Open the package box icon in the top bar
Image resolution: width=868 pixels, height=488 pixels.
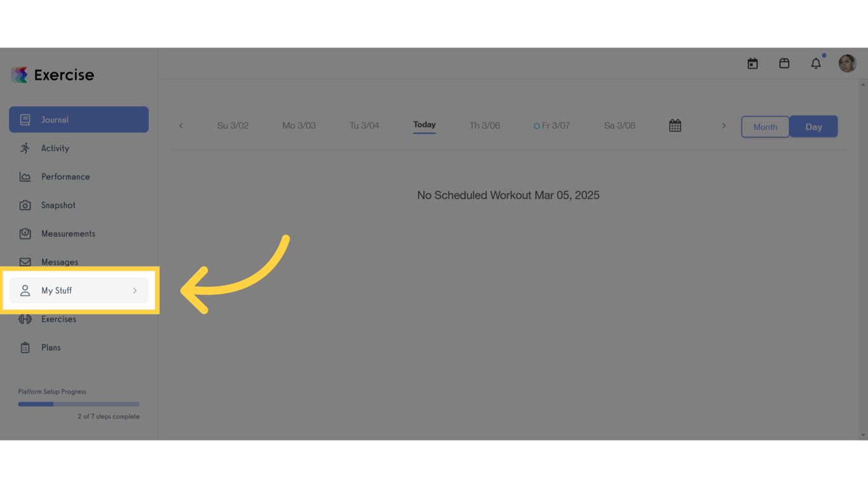(x=784, y=64)
